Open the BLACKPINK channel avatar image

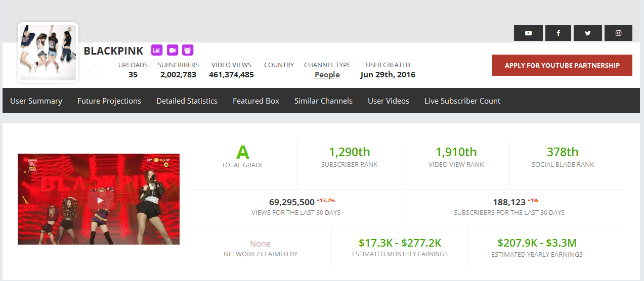coord(48,53)
